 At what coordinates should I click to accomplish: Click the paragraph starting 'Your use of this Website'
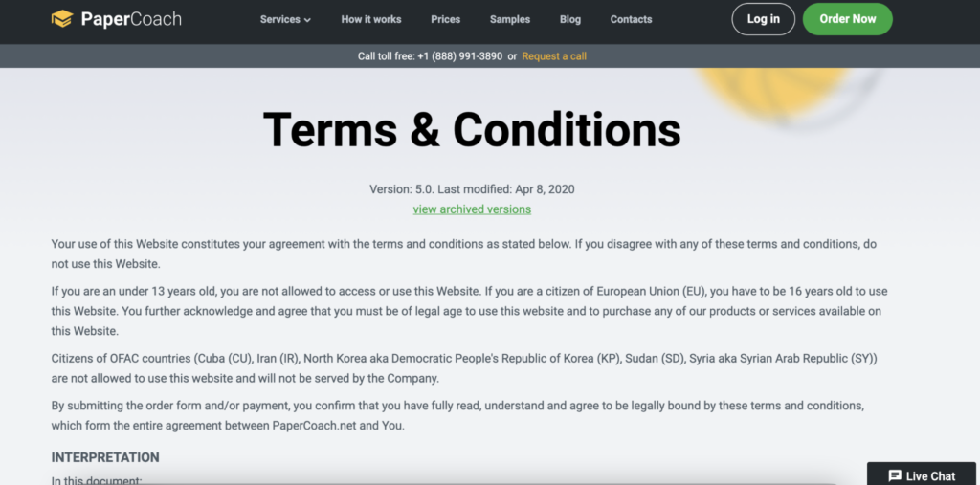[464, 254]
